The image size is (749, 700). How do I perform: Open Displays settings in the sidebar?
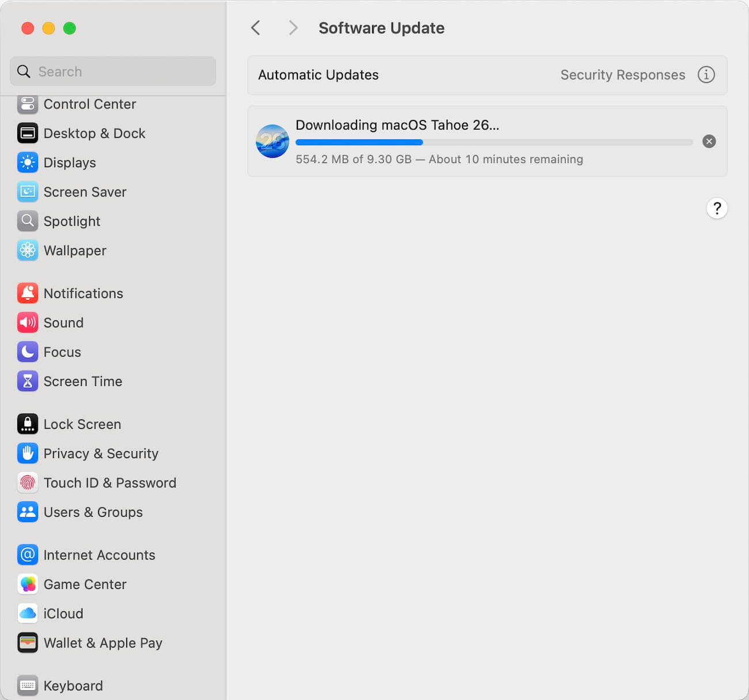pos(70,162)
